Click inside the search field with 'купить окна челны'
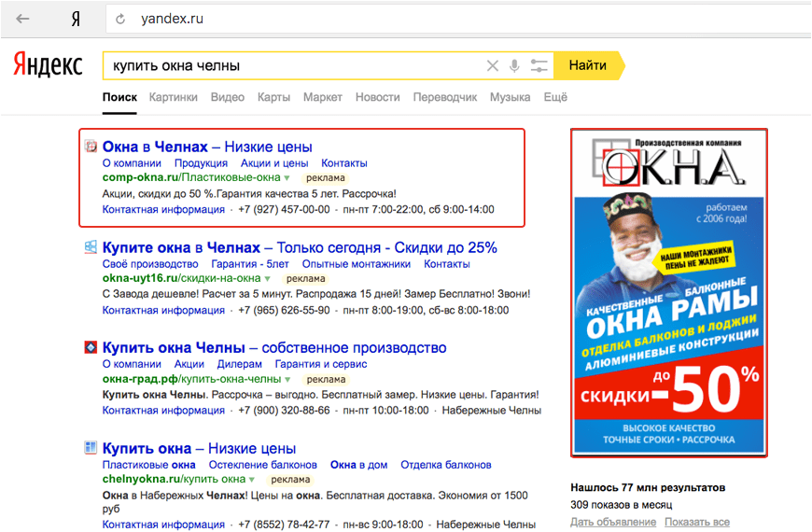 tap(289, 65)
